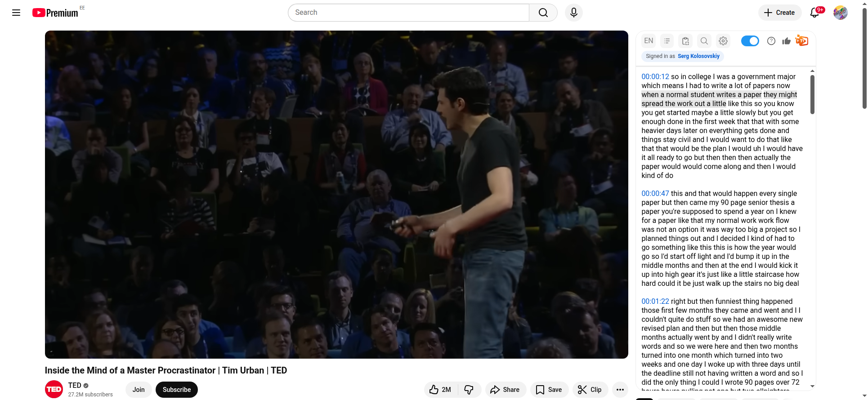Image resolution: width=868 pixels, height=400 pixels.
Task: Click "27.2M subscribers" text
Action: tap(90, 395)
